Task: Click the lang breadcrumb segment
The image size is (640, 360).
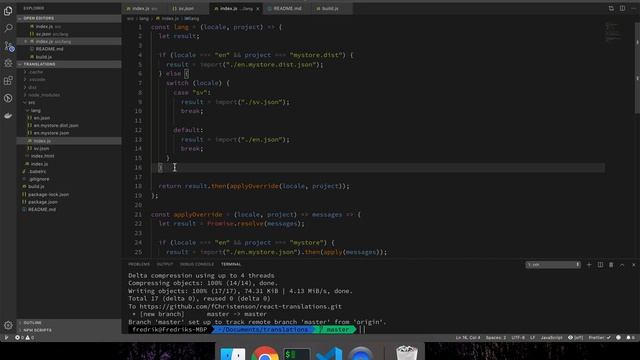Action: 144,19
